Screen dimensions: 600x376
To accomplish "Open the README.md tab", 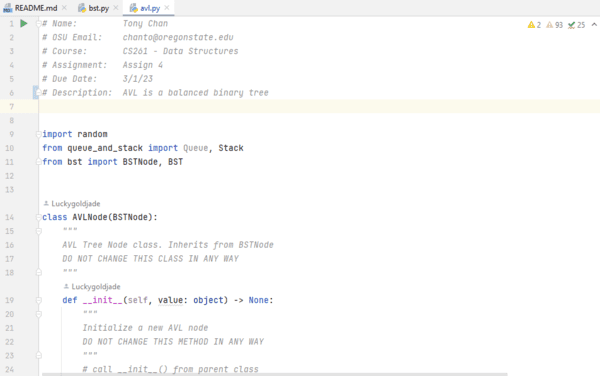I will pyautogui.click(x=36, y=8).
